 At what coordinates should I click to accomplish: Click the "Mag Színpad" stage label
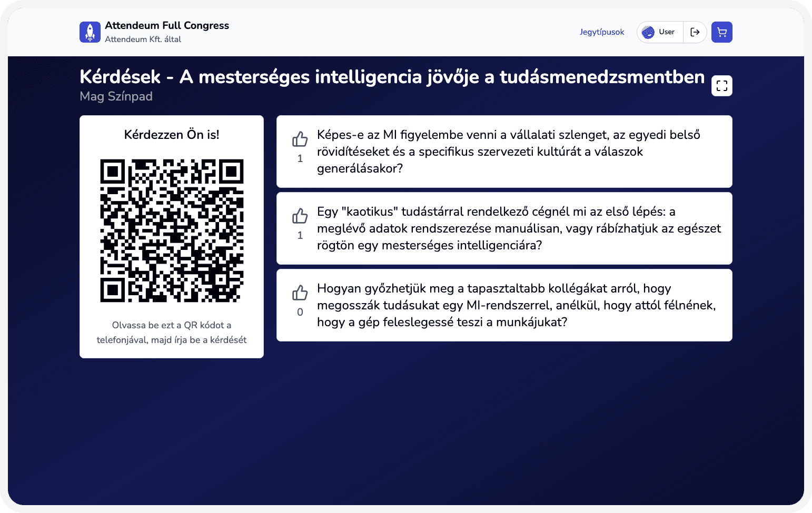click(x=116, y=96)
